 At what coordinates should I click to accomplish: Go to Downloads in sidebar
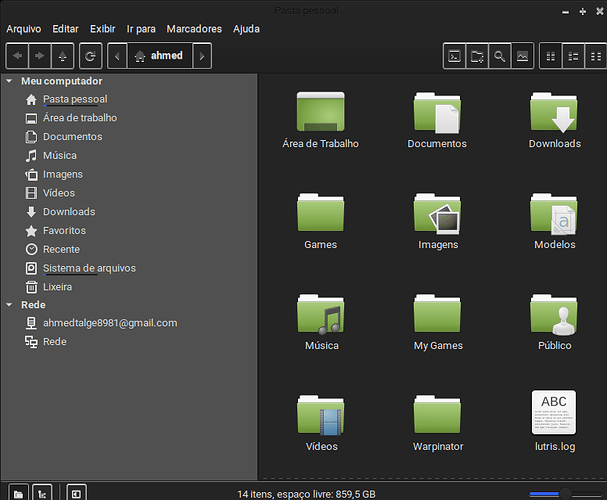pyautogui.click(x=69, y=212)
